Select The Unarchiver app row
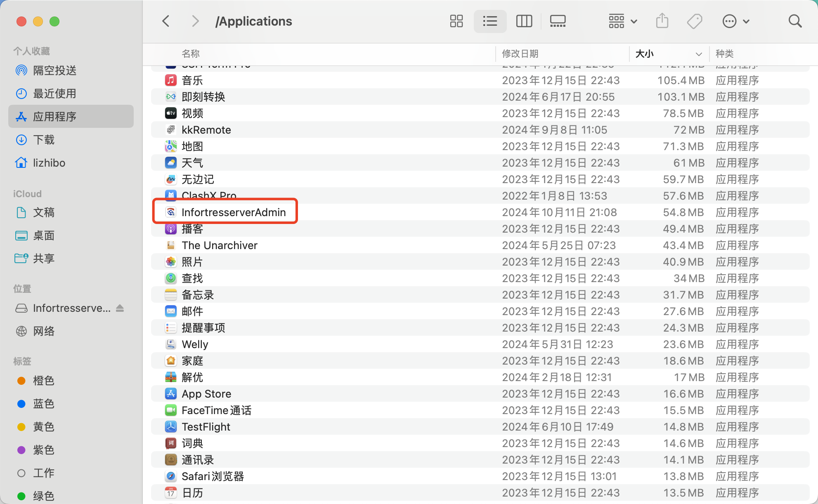Image resolution: width=818 pixels, height=504 pixels. tap(220, 245)
